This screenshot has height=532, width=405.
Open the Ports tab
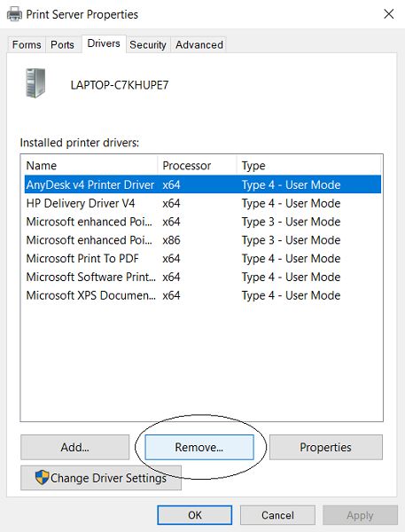tap(62, 45)
